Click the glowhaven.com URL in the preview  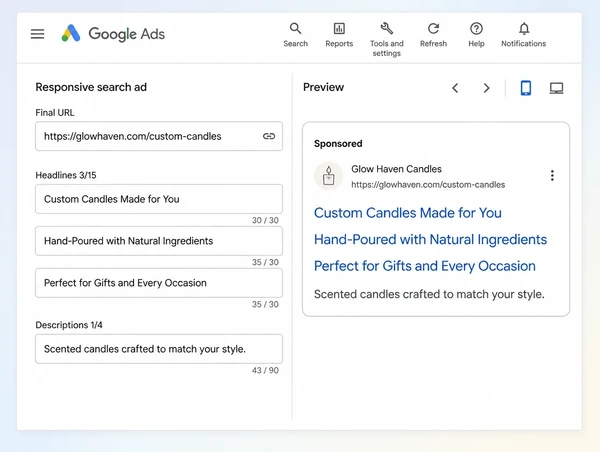point(428,185)
